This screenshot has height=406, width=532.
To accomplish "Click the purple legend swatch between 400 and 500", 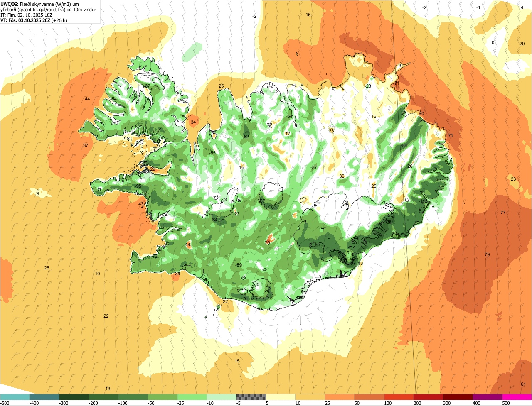I will point(487,397).
